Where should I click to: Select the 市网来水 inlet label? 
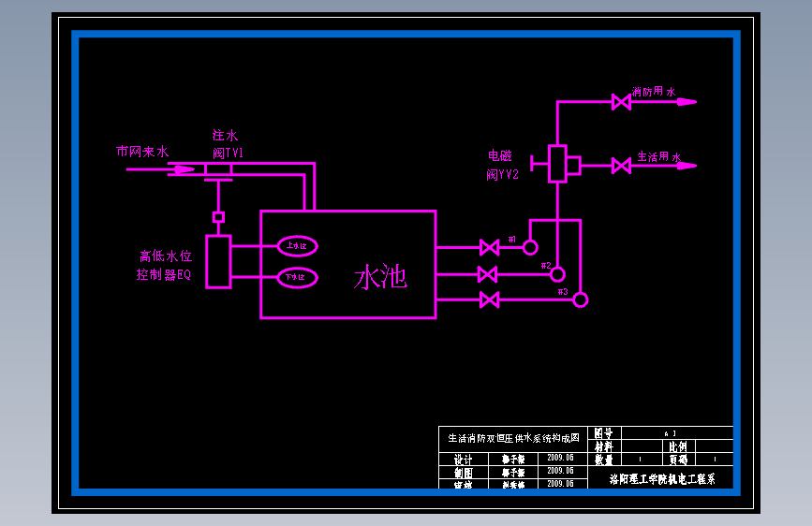[x=142, y=152]
